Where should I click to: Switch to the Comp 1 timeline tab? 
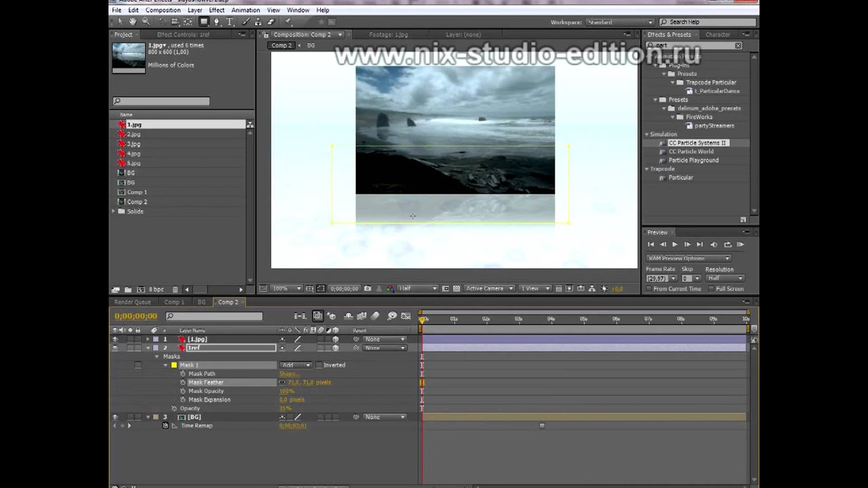(x=174, y=302)
